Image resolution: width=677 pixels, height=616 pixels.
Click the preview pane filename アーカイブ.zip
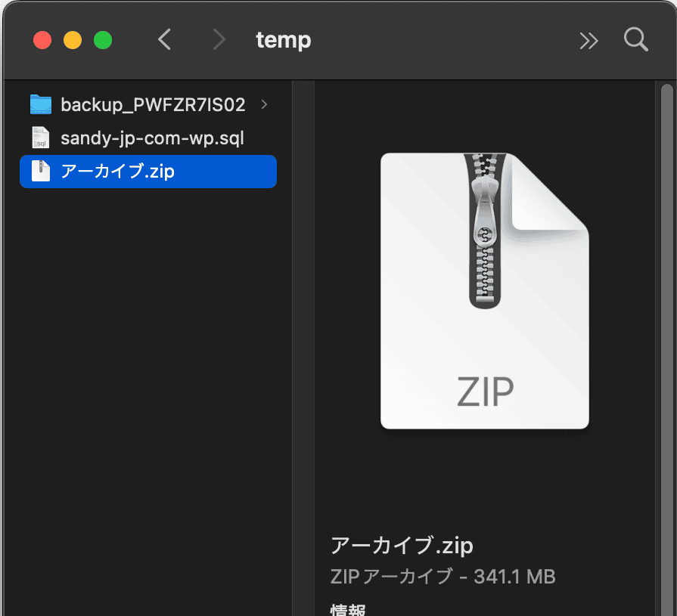point(402,545)
